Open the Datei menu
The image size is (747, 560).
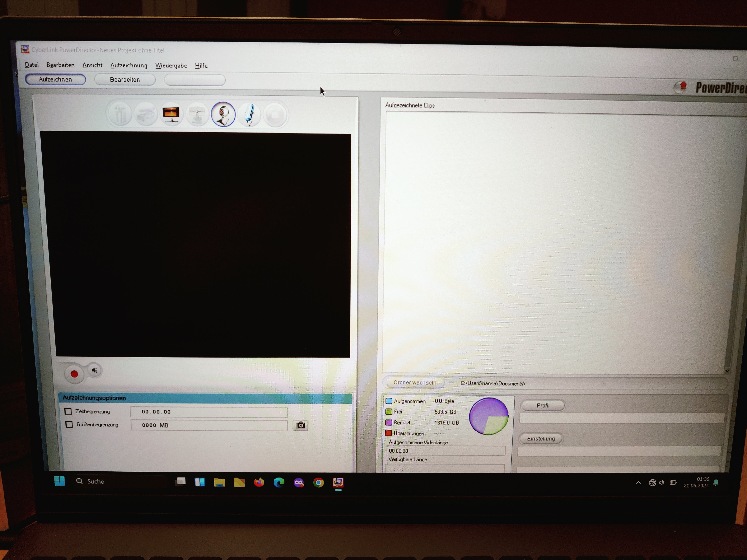pos(32,65)
